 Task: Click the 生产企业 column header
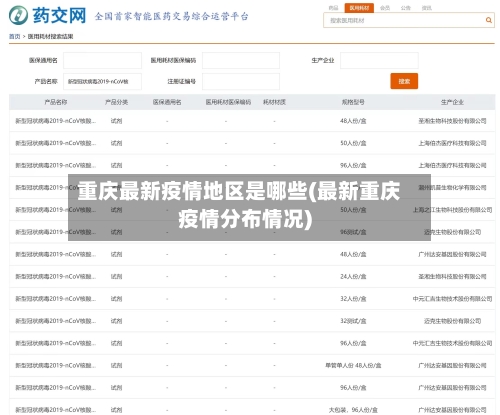[x=452, y=102]
